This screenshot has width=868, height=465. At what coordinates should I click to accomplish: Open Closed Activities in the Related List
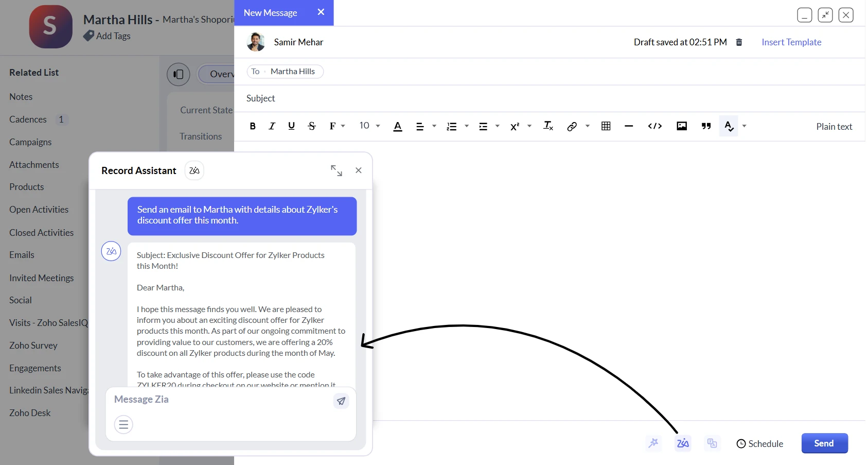(42, 233)
